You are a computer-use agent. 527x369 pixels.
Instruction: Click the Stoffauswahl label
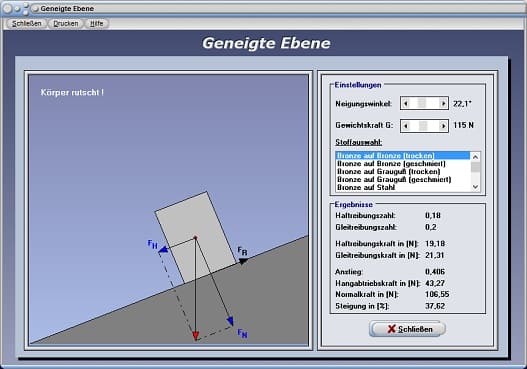[359, 142]
